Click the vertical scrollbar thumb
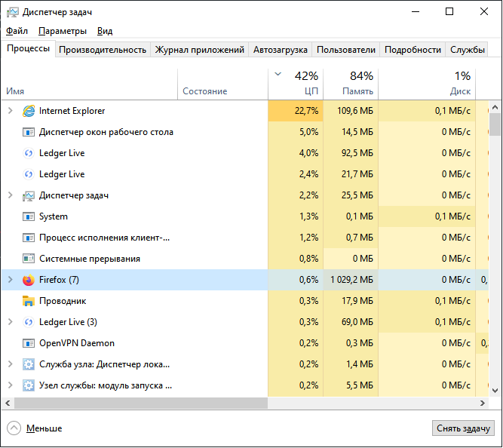 (495, 124)
